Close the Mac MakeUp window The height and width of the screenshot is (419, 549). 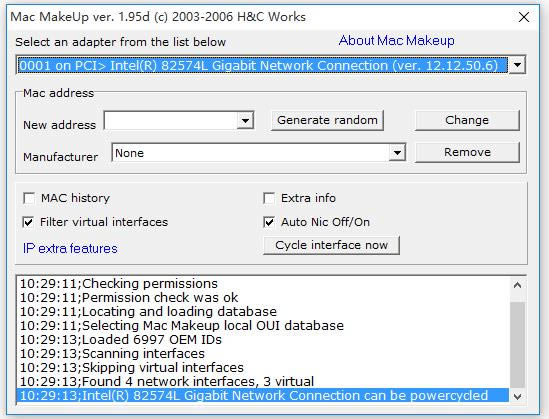(524, 17)
